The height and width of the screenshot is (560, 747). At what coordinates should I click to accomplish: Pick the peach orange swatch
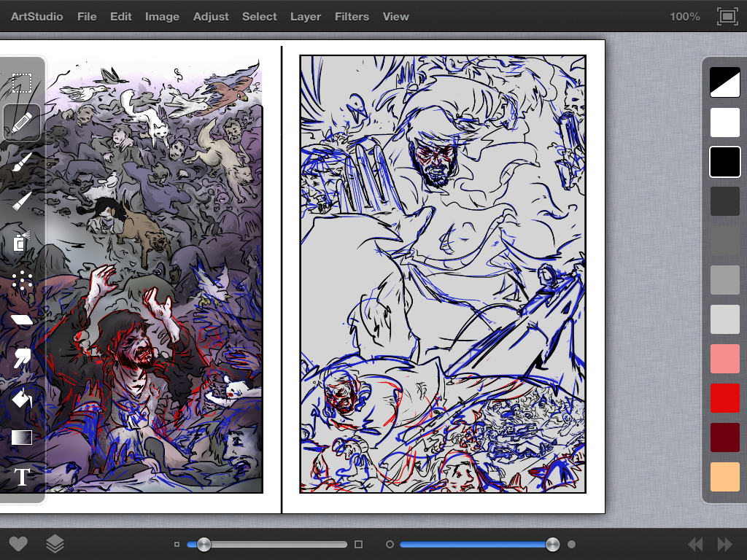(x=724, y=477)
